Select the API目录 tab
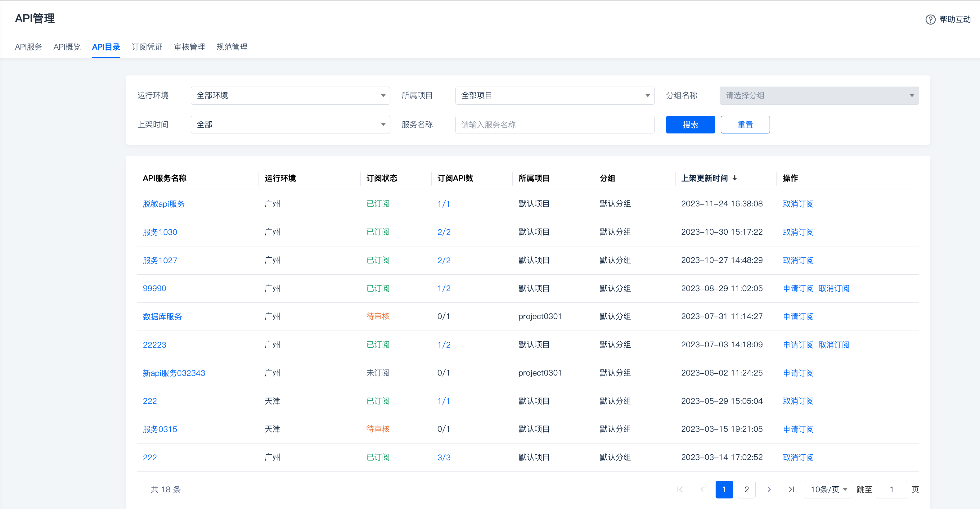Image resolution: width=980 pixels, height=509 pixels. tap(106, 47)
